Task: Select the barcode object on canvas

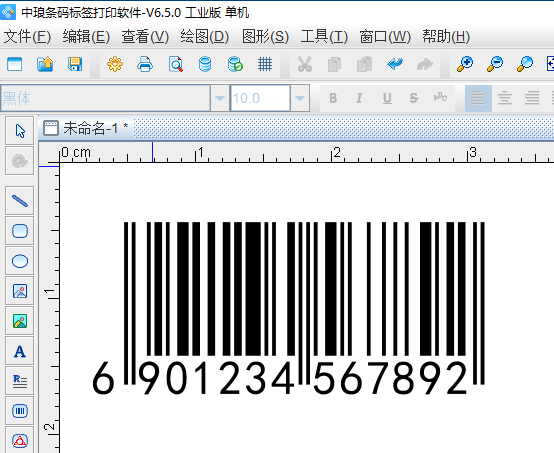Action: pyautogui.click(x=288, y=307)
